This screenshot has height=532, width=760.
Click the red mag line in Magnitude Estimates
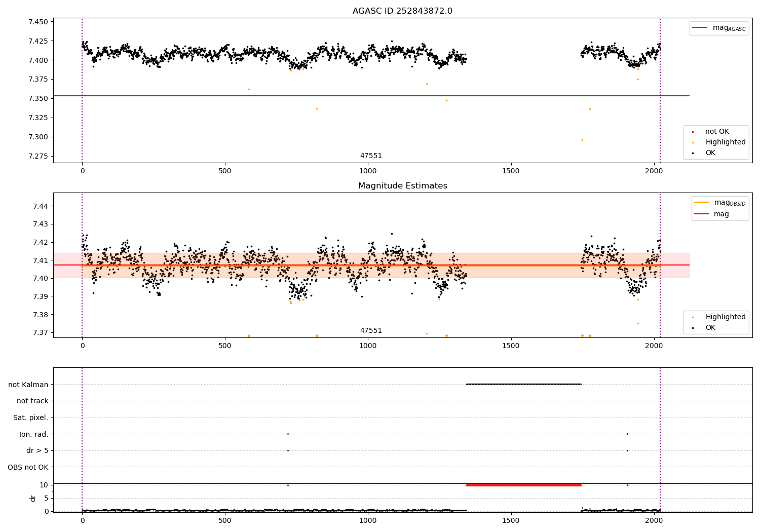click(371, 265)
